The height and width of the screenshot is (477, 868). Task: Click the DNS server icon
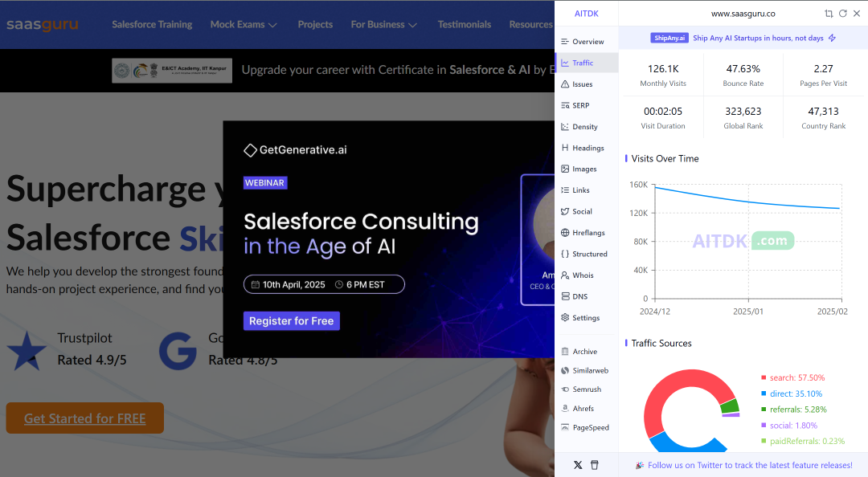pos(565,296)
